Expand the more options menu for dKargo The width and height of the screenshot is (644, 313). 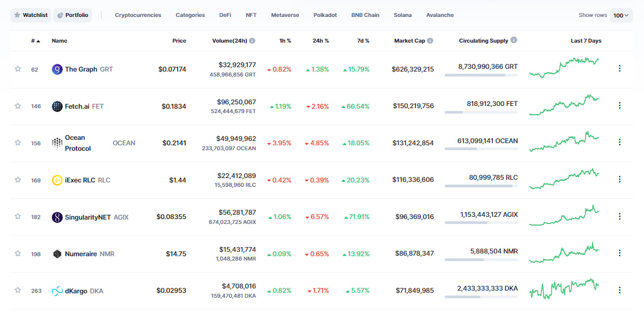(619, 290)
